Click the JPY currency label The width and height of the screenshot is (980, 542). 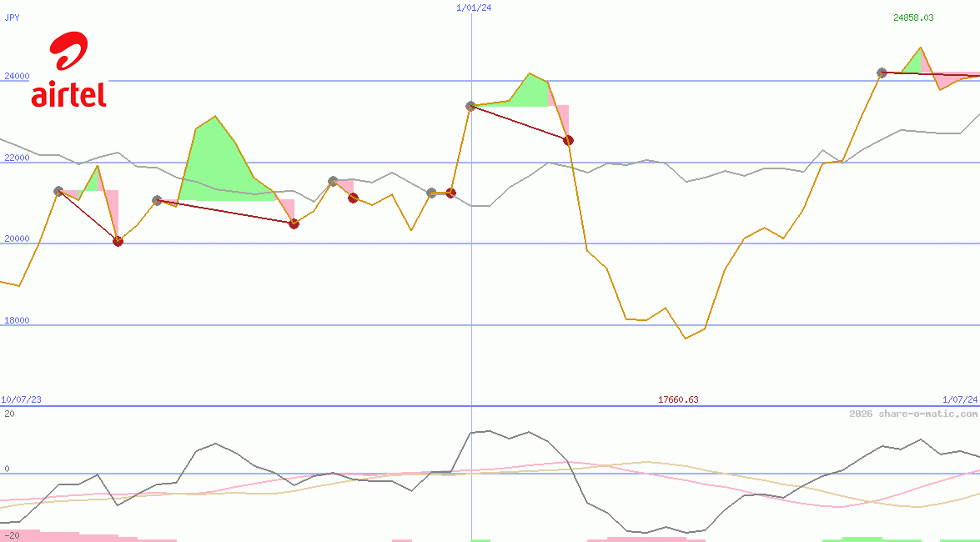[12, 18]
